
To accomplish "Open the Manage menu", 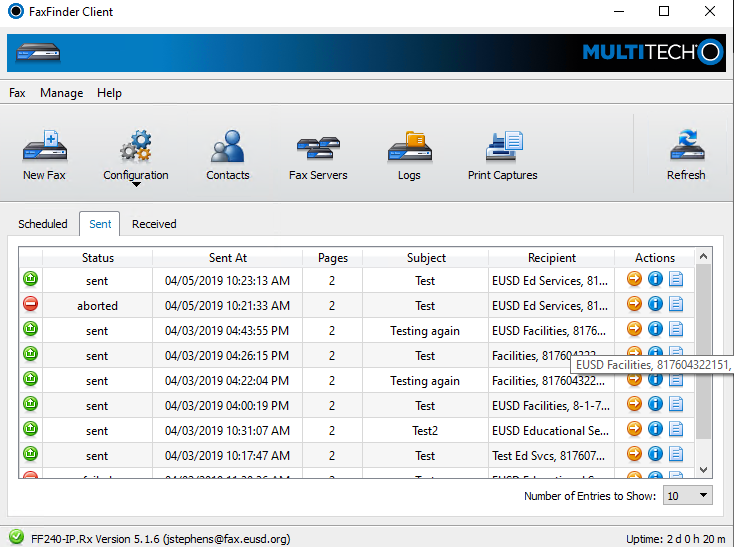I will 61,93.
